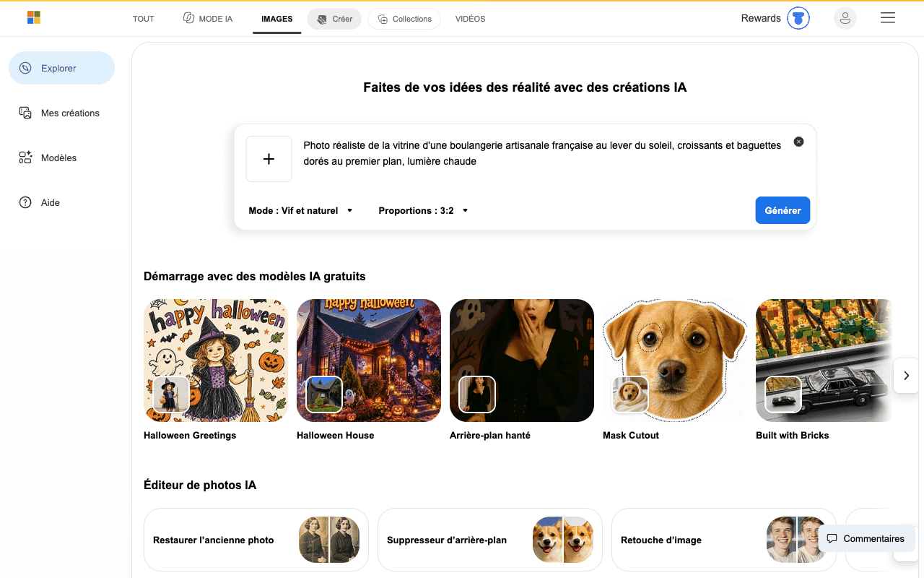The width and height of the screenshot is (924, 578).
Task: Click the Rewards text link
Action: tap(761, 18)
